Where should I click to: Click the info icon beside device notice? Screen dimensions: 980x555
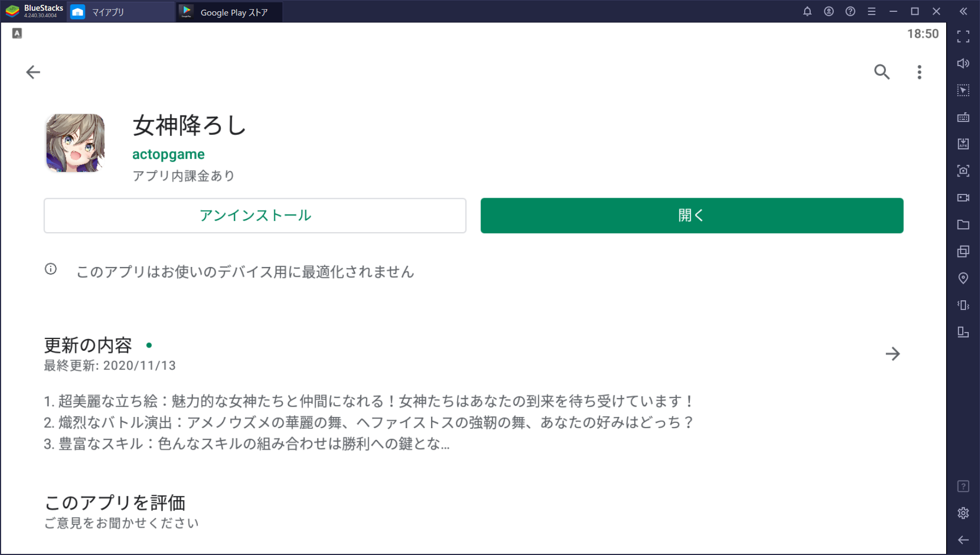point(51,269)
